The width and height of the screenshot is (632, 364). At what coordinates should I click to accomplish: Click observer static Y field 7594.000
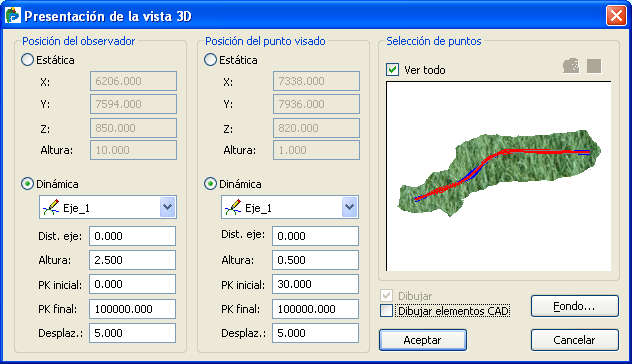pyautogui.click(x=133, y=104)
